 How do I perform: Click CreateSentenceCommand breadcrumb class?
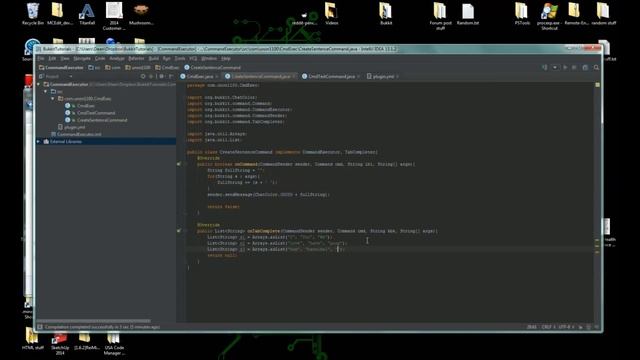click(x=213, y=67)
